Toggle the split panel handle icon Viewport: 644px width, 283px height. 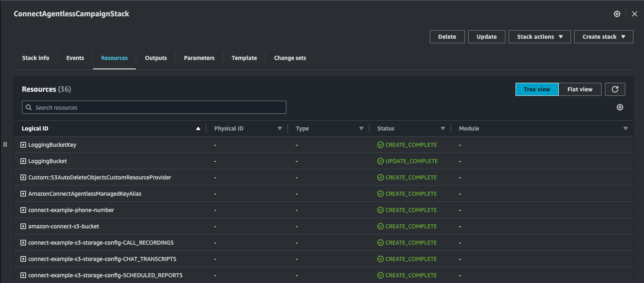point(5,144)
